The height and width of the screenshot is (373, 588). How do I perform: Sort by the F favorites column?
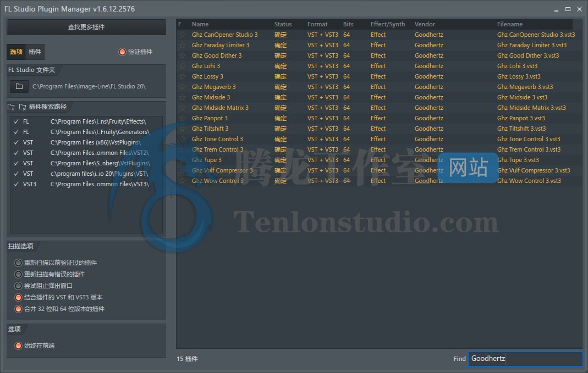point(180,24)
